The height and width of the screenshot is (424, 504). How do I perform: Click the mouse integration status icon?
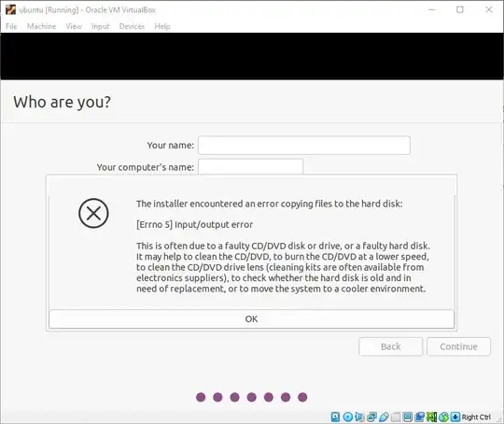[443, 417]
